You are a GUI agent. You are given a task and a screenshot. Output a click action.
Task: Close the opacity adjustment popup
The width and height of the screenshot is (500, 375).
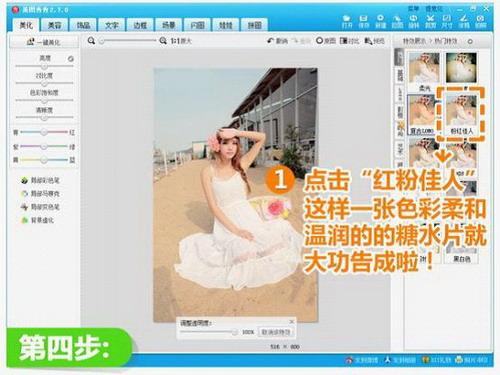[292, 322]
